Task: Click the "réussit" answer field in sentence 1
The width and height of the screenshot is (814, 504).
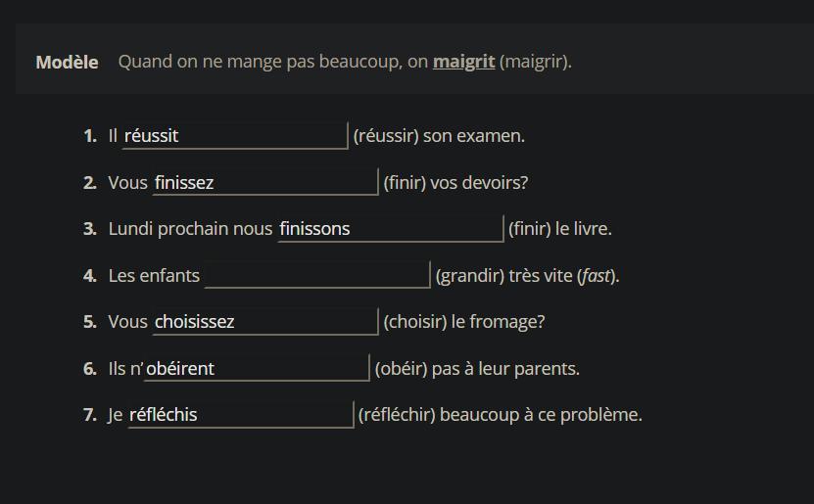Action: [x=234, y=136]
